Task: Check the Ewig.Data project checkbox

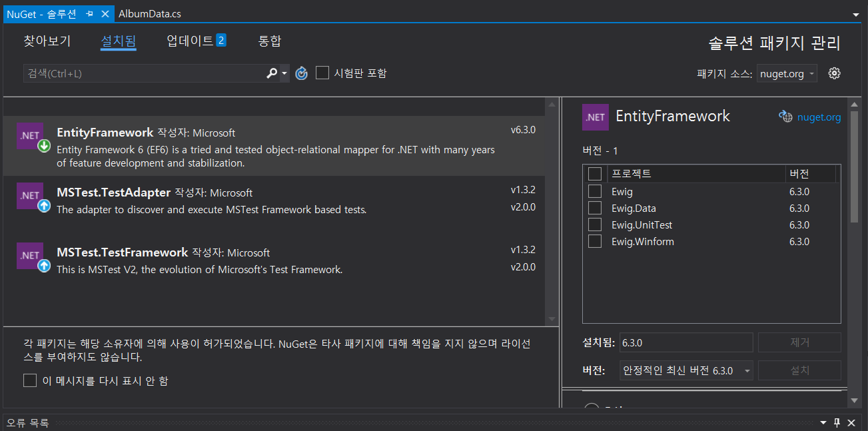Action: [x=595, y=209]
